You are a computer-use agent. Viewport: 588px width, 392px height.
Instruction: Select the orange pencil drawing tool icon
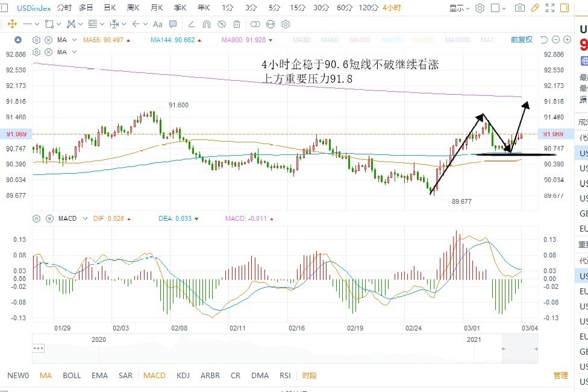click(x=536, y=8)
